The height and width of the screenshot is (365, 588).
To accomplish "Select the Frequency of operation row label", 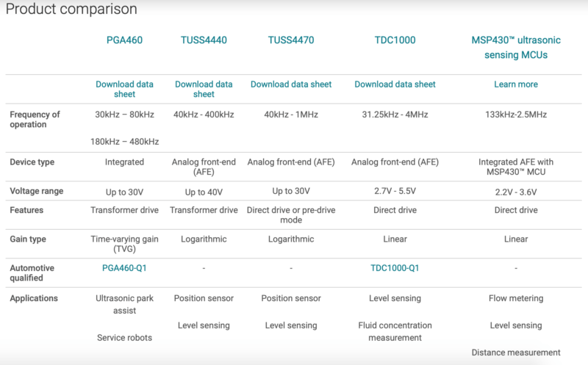I will coord(35,119).
